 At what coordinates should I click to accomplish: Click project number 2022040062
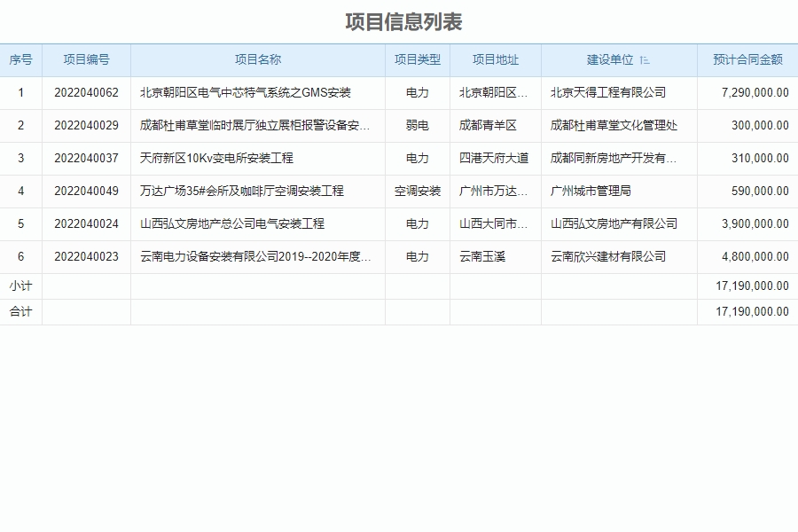pos(87,92)
